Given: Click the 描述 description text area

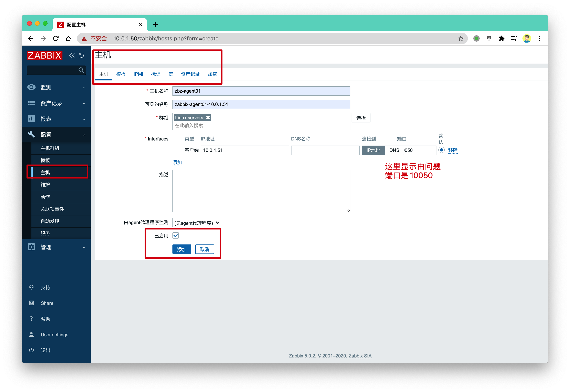Looking at the screenshot, I should [261, 191].
